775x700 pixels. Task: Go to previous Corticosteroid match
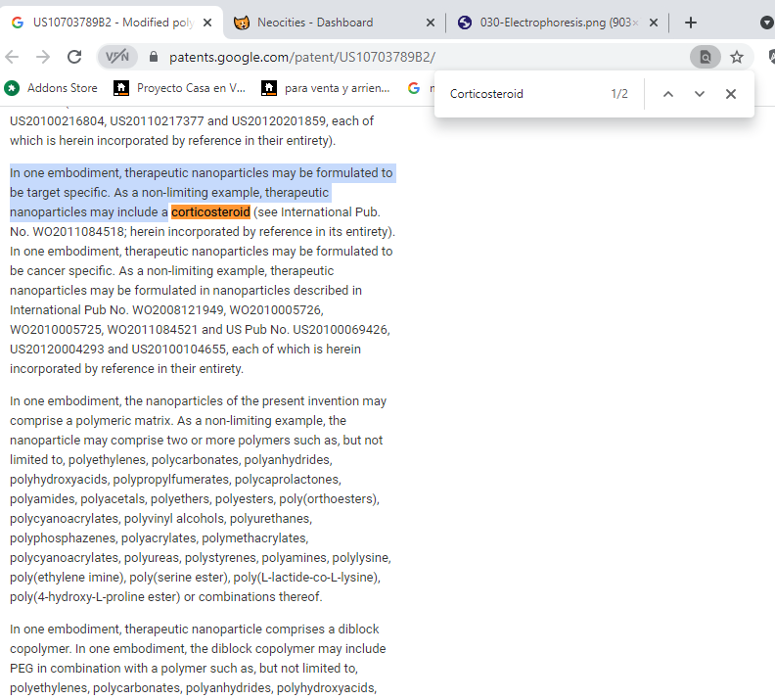668,94
